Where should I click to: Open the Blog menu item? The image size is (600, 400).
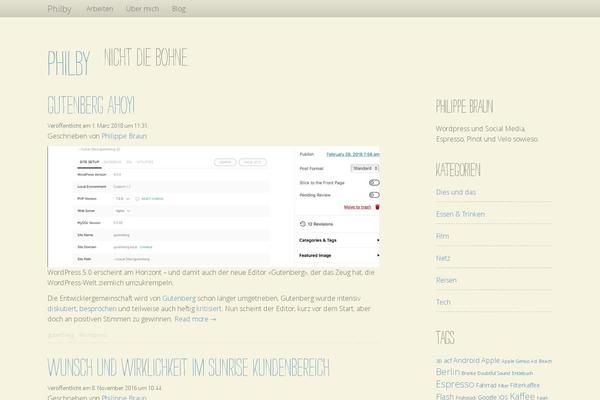click(x=179, y=9)
